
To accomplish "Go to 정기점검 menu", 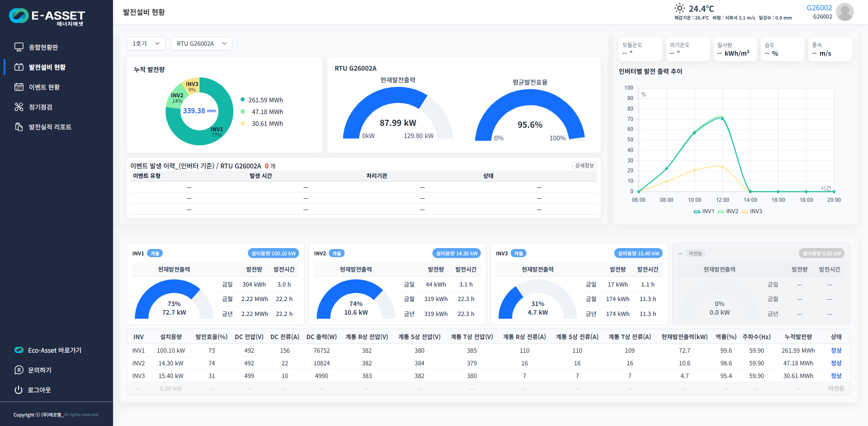I will tap(41, 107).
